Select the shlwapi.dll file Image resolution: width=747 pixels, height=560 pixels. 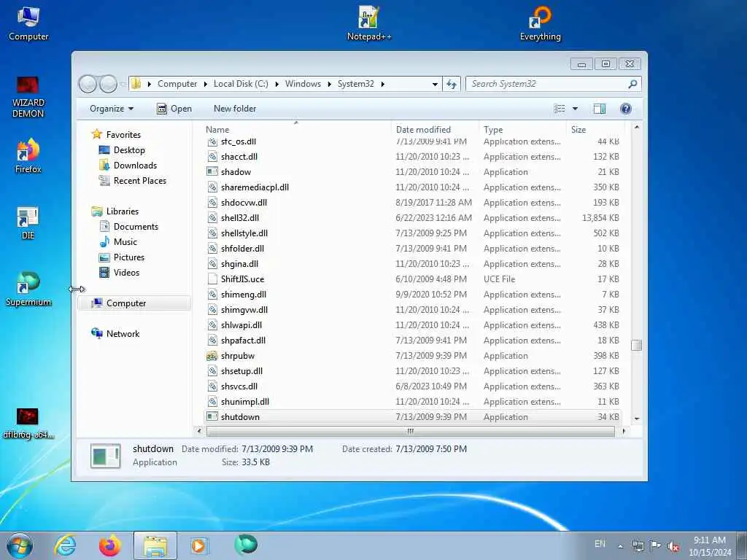pos(413,325)
